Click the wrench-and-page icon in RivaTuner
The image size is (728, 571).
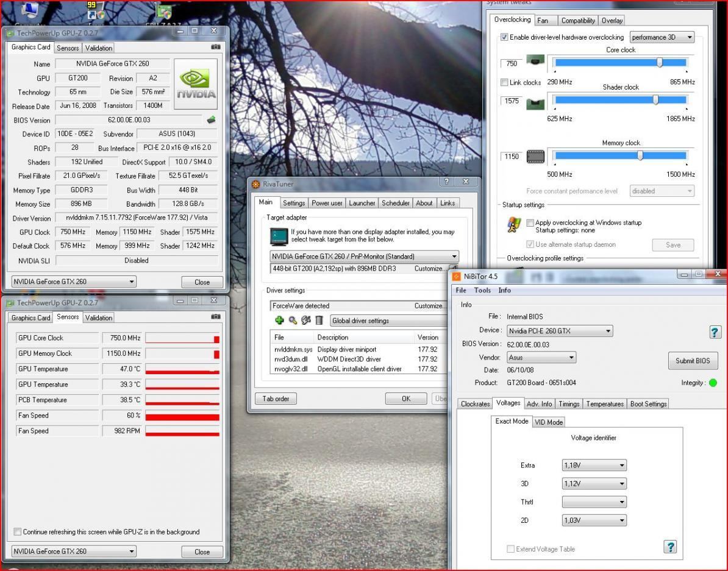pyautogui.click(x=305, y=321)
